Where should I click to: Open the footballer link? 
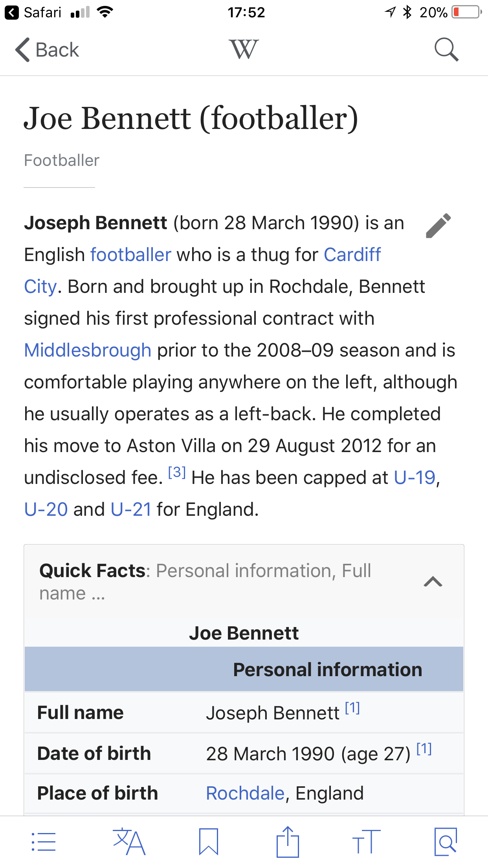(x=131, y=255)
